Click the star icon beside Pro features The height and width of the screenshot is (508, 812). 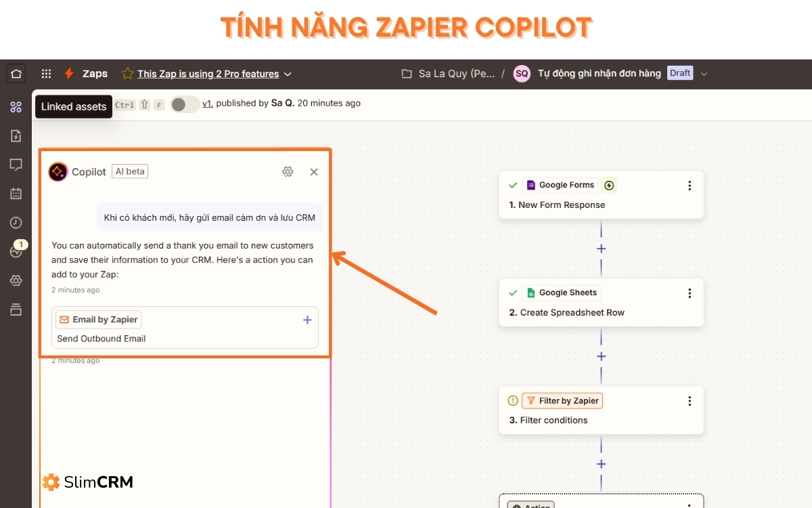[x=127, y=74]
